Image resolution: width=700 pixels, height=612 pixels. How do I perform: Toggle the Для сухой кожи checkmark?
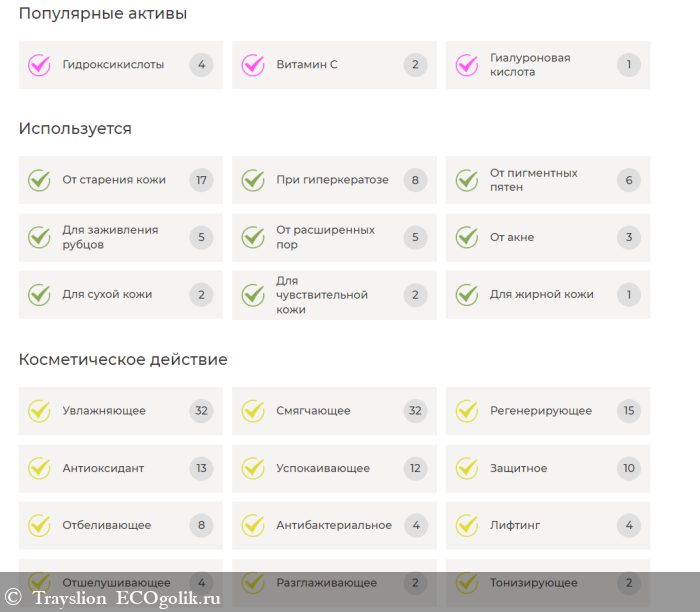[39, 295]
